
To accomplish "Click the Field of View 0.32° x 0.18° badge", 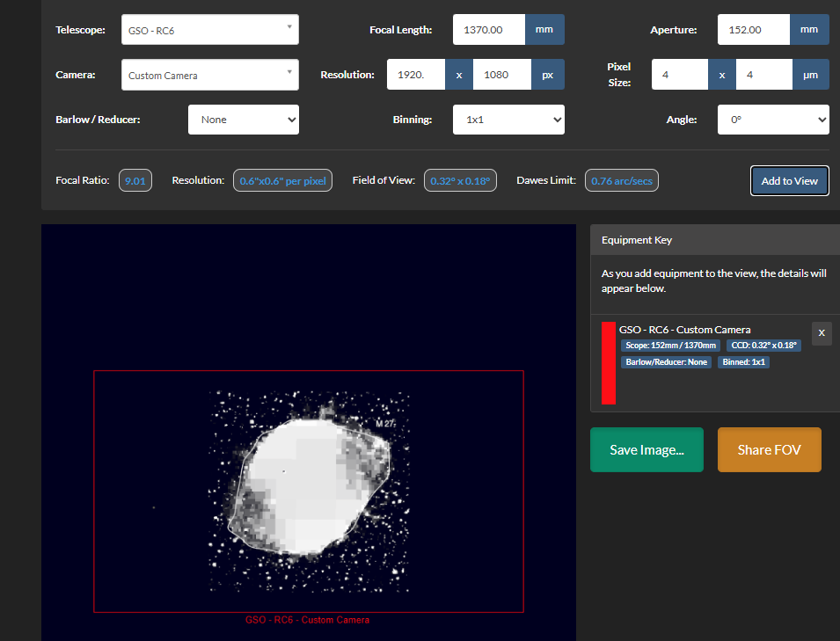I will tap(460, 180).
